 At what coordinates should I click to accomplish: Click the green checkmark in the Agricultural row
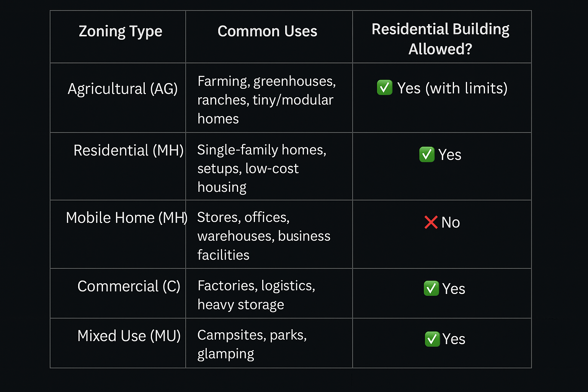(384, 88)
